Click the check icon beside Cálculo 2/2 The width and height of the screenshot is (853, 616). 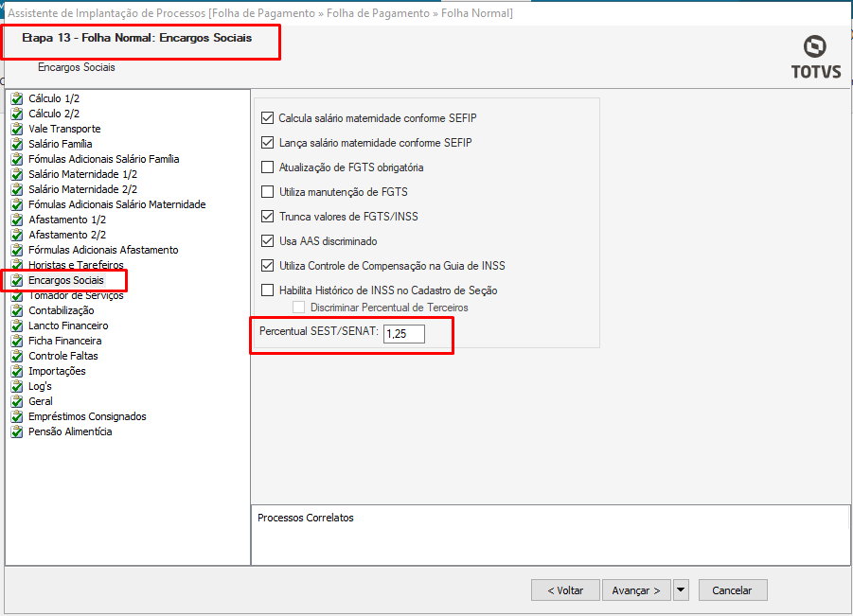coord(17,114)
